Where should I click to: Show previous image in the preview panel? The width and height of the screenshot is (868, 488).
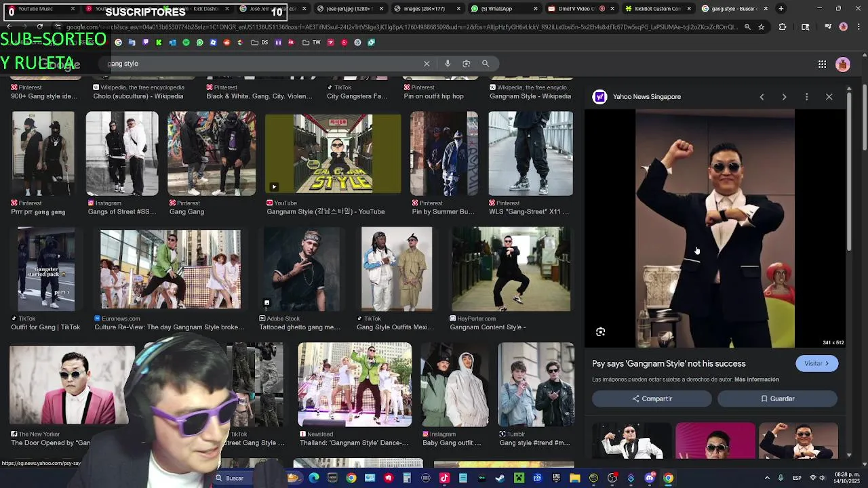pos(762,97)
